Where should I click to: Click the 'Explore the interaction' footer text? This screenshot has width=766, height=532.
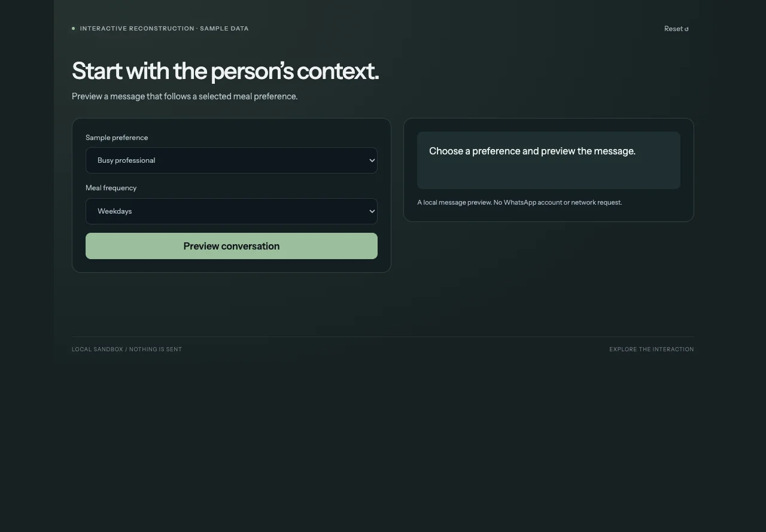[652, 349]
